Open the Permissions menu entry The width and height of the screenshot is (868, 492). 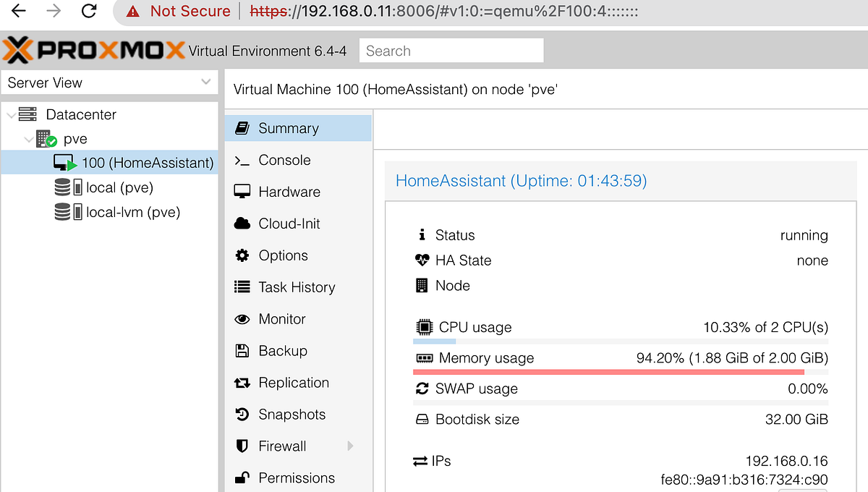(x=297, y=478)
